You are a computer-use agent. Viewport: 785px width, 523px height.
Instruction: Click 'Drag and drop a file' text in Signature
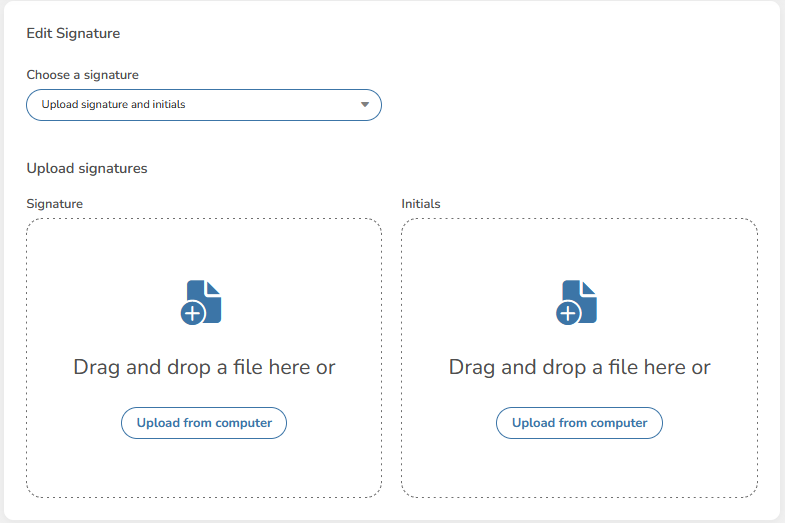pos(204,367)
